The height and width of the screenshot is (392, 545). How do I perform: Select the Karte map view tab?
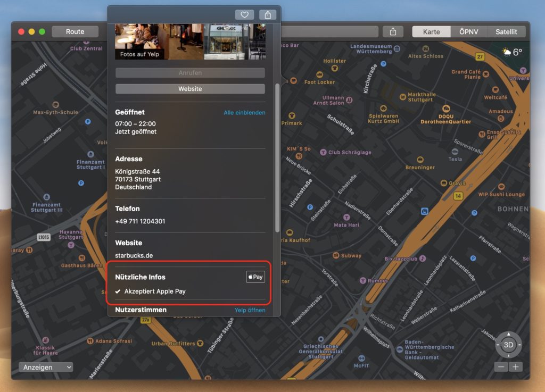431,31
